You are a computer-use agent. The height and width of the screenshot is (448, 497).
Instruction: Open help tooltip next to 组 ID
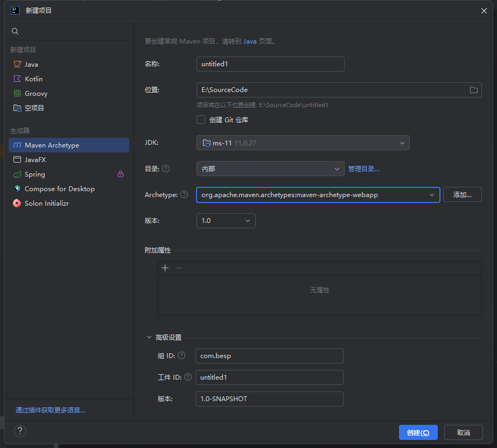point(181,355)
